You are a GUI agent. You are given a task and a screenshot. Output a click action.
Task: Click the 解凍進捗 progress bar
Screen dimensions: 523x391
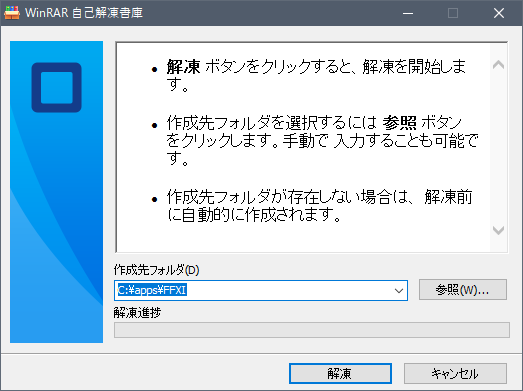coord(312,330)
